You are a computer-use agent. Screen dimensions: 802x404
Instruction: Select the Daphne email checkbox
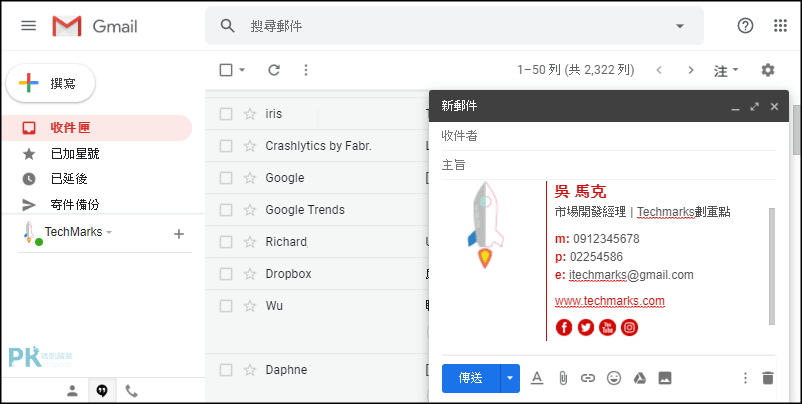(x=226, y=370)
